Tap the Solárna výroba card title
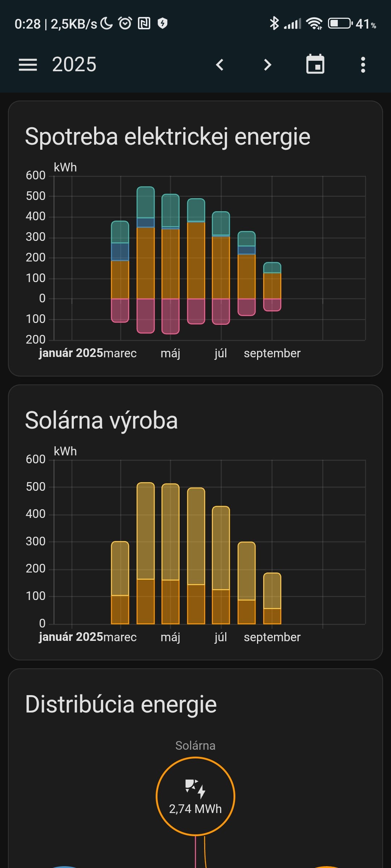The image size is (391, 868). tap(101, 421)
